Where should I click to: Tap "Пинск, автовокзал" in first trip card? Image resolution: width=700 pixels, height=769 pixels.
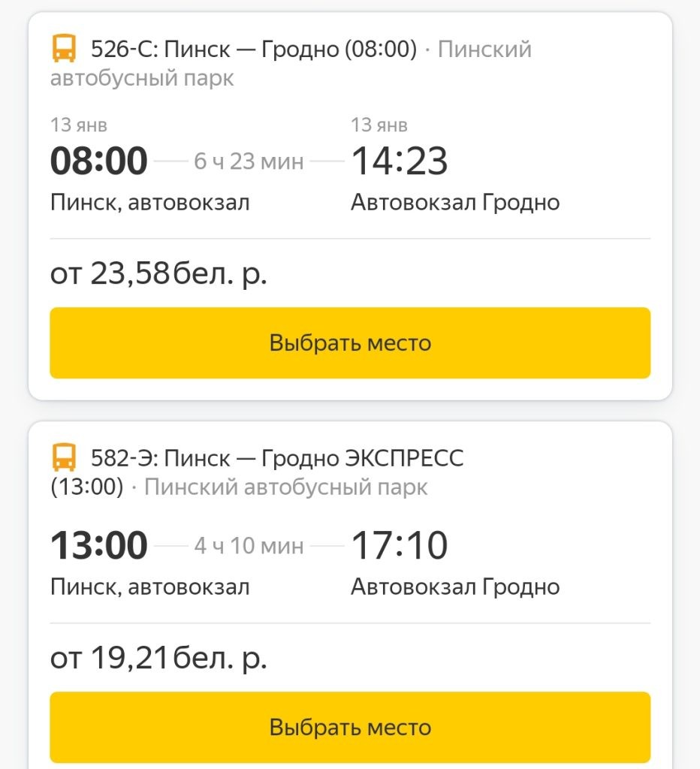(149, 202)
